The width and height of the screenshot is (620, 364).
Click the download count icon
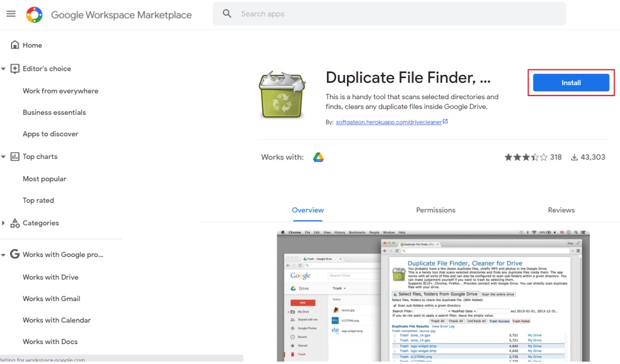pos(574,157)
